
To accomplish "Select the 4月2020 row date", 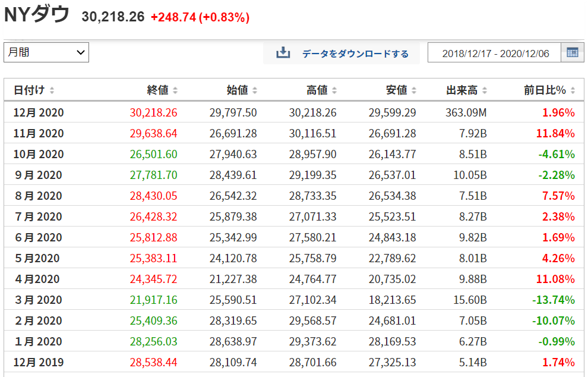I will point(37,279).
